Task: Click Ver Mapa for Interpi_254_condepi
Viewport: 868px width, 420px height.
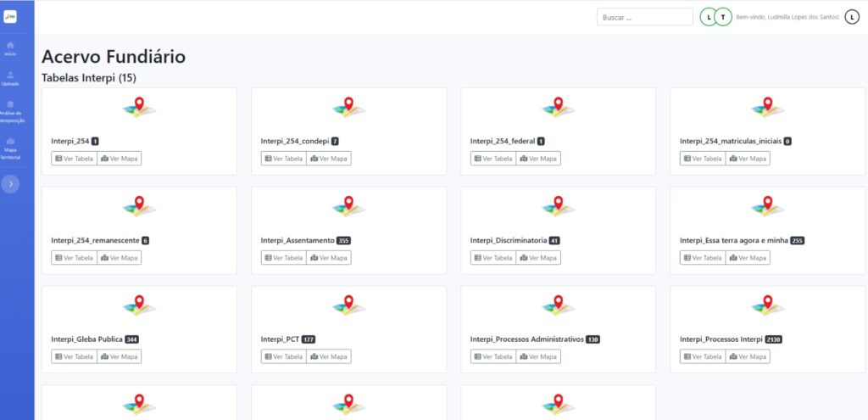Action: 328,159
